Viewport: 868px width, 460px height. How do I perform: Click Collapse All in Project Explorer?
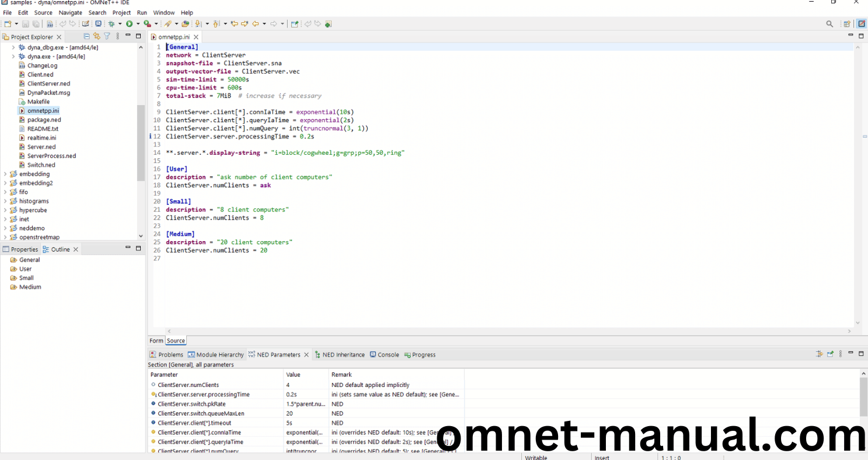pos(87,36)
